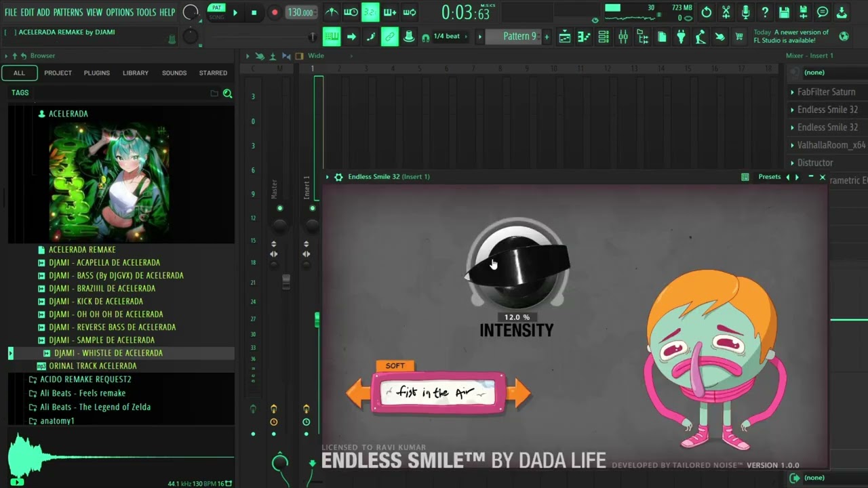
Task: Open Endless Smile plugin menu arrow
Action: pos(327,177)
